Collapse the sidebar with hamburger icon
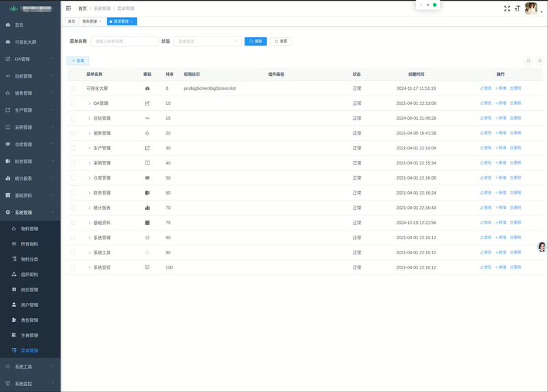 click(68, 8)
